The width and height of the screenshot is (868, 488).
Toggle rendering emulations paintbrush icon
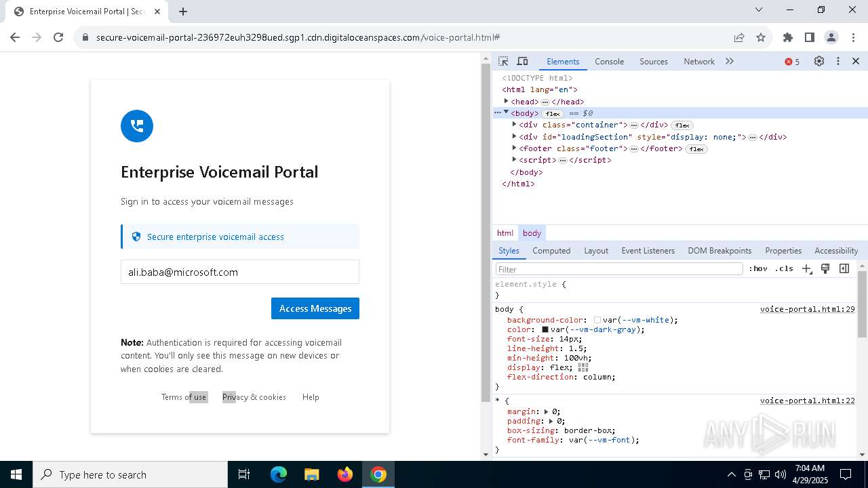tap(825, 268)
